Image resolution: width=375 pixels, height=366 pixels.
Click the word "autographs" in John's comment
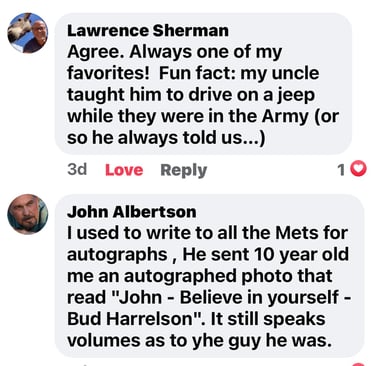[x=117, y=255]
